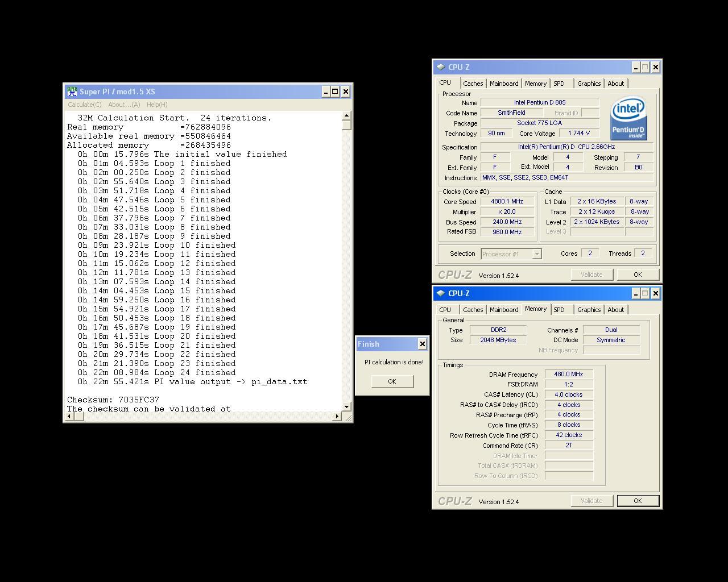Click Super PI horizontal scroll left arrow

69,416
